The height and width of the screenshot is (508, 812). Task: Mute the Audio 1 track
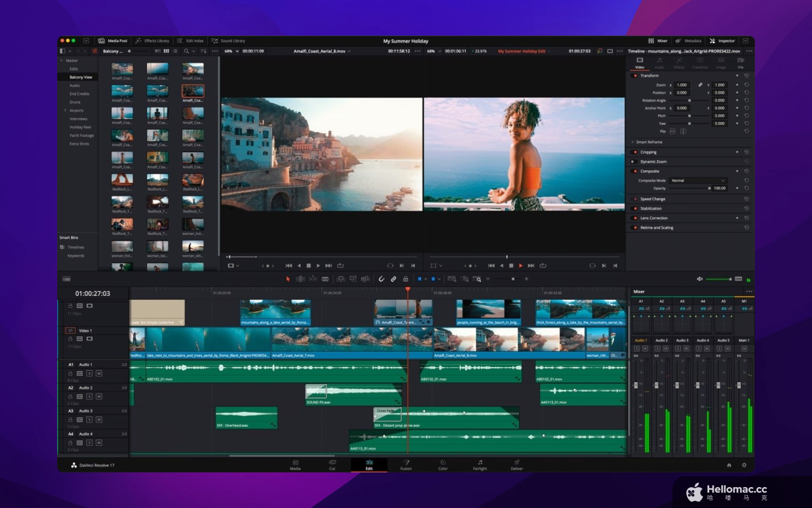[99, 373]
